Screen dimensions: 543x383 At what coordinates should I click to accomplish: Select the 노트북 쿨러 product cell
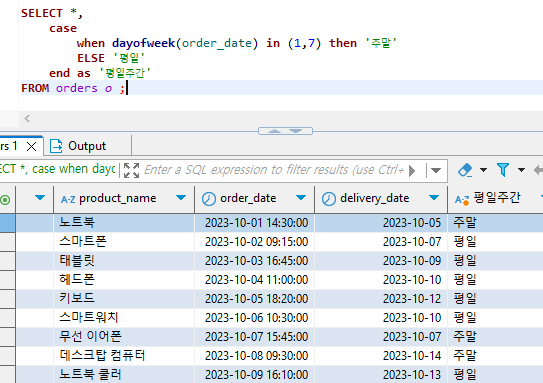124,375
